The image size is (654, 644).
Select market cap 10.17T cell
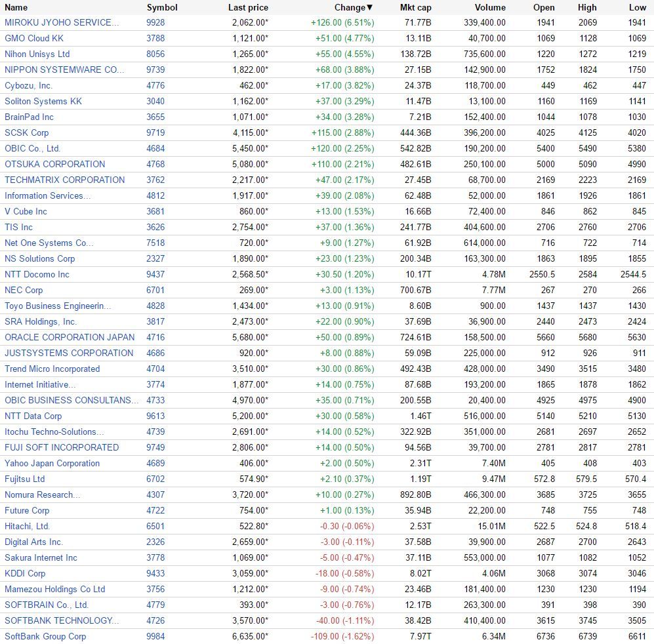click(x=418, y=274)
